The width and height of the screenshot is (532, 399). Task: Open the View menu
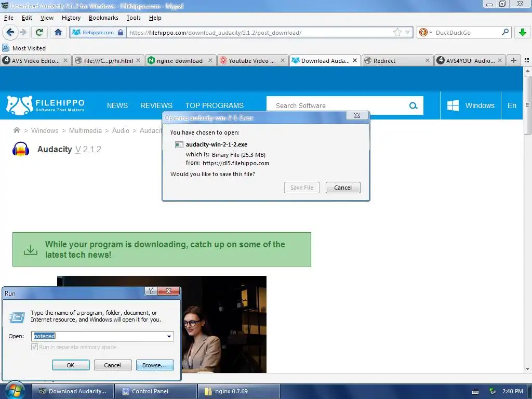pyautogui.click(x=47, y=18)
